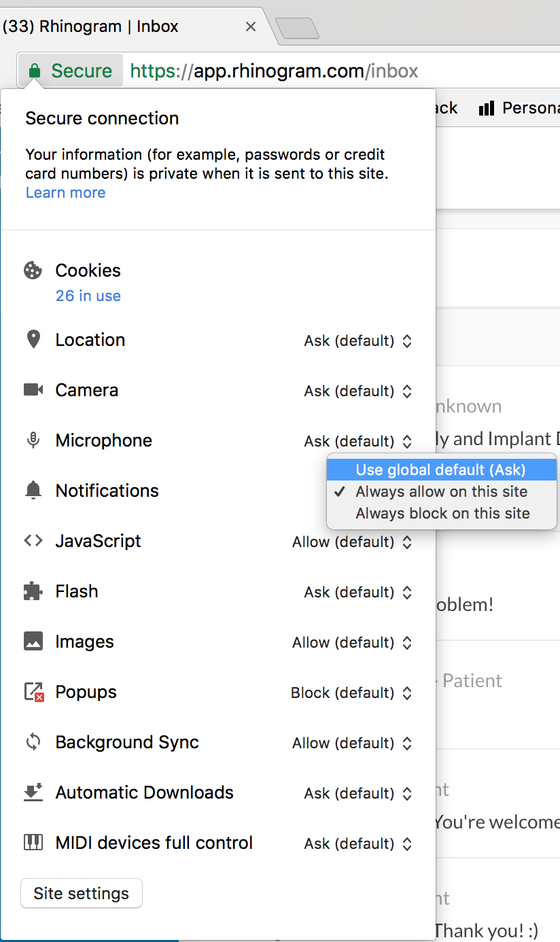The height and width of the screenshot is (942, 560).
Task: Open the Background Sync permission dropdown
Action: coord(352,743)
